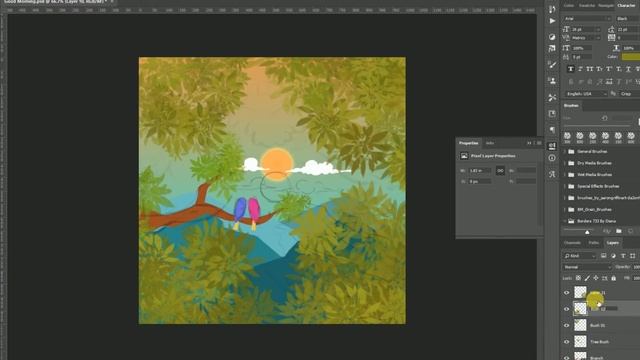
Task: Open the font style dropdown showing Black
Action: coord(627,19)
